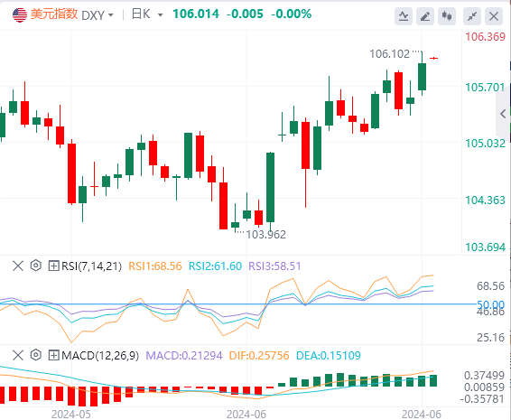
Task: Expand the side panel chevron arrow
Action: click(503, 114)
